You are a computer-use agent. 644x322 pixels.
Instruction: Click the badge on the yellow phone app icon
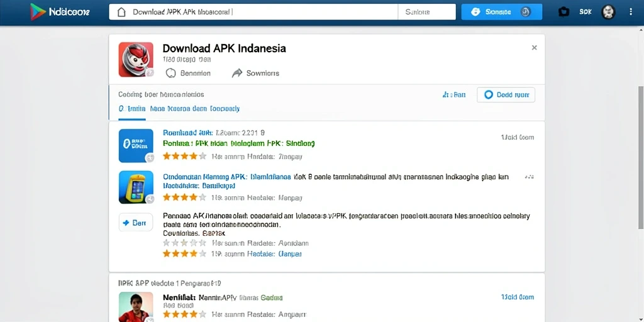point(150,199)
